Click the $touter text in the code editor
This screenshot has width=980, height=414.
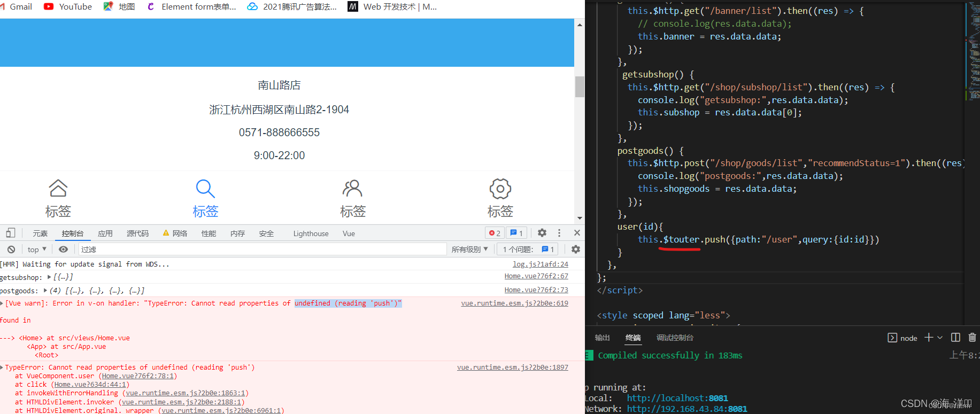coord(681,239)
